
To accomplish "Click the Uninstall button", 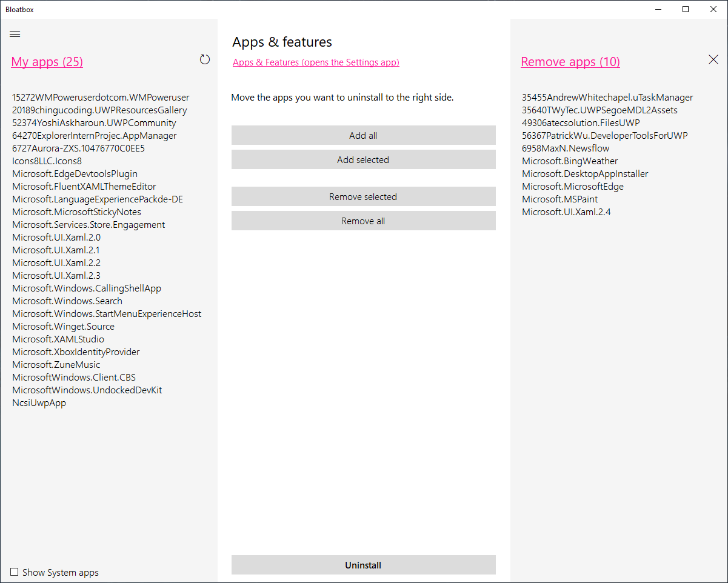I will (x=363, y=565).
